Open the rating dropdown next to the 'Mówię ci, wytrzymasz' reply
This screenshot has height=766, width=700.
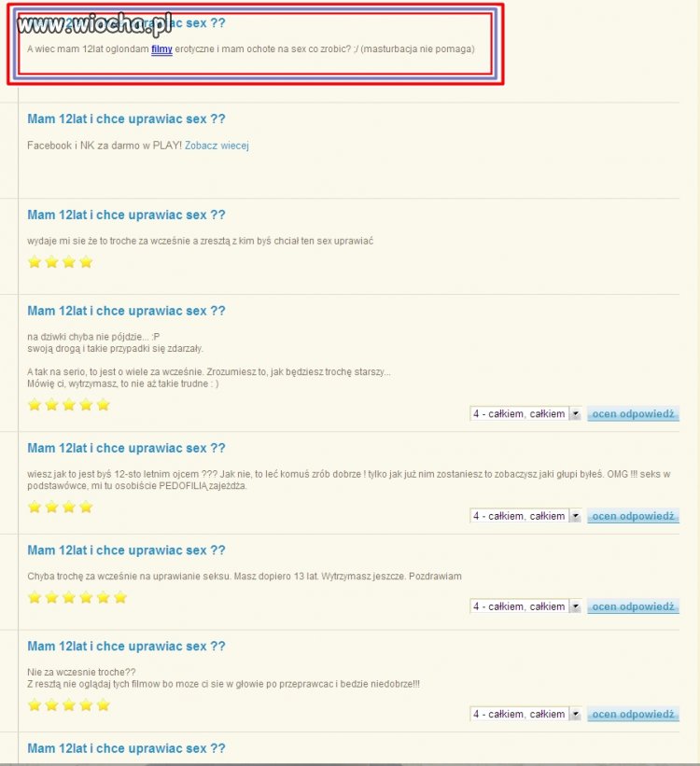tap(525, 413)
